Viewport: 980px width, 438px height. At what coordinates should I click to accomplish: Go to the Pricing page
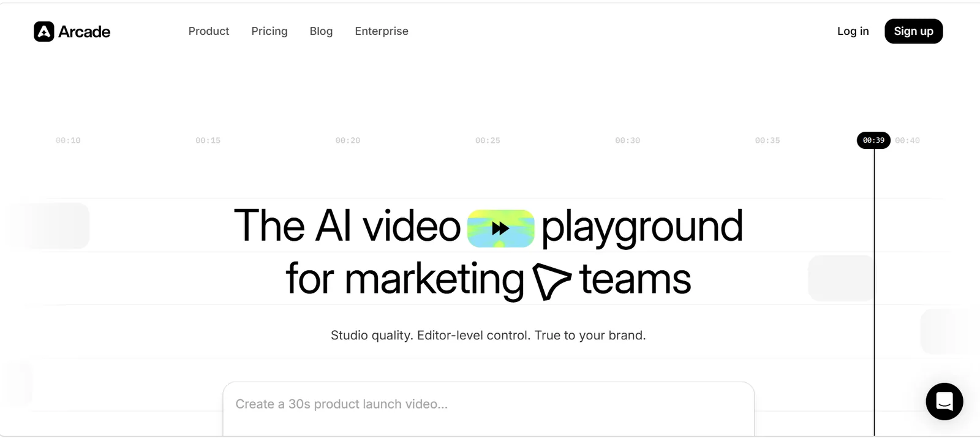point(269,31)
